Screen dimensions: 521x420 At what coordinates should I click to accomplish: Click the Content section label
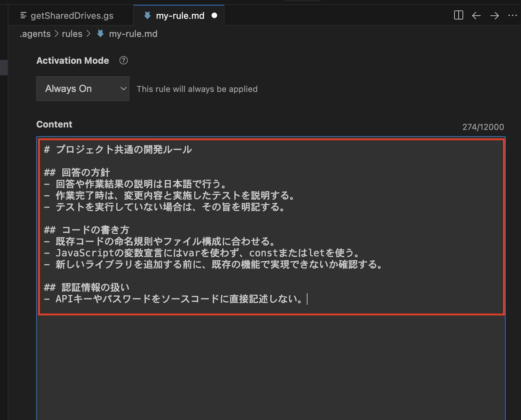[54, 124]
